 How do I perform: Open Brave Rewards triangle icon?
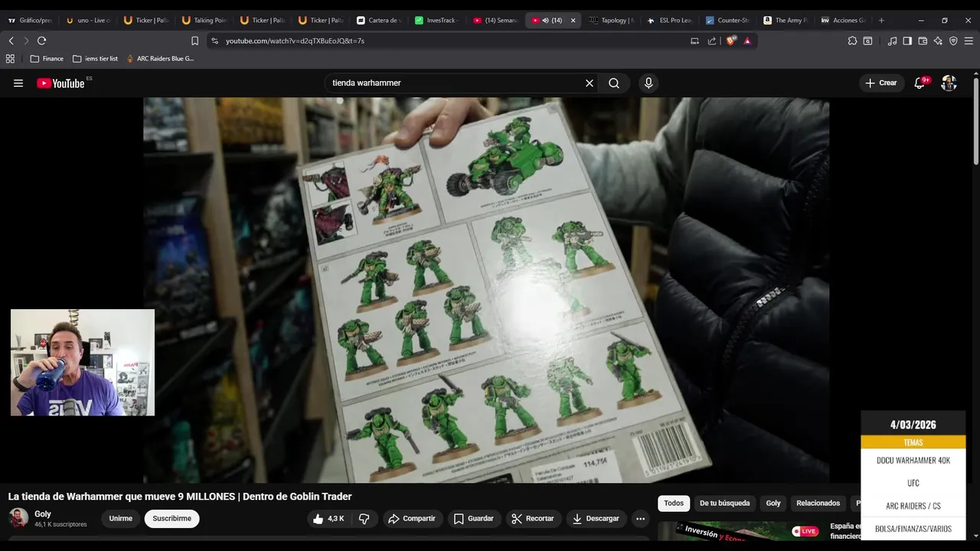[x=747, y=41]
